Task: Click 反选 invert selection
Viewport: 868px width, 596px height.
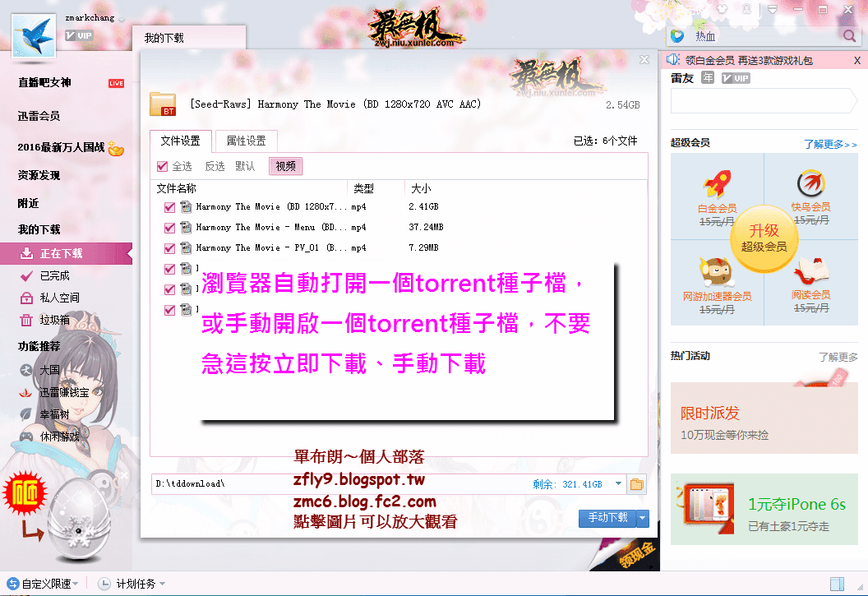Action: click(x=215, y=166)
